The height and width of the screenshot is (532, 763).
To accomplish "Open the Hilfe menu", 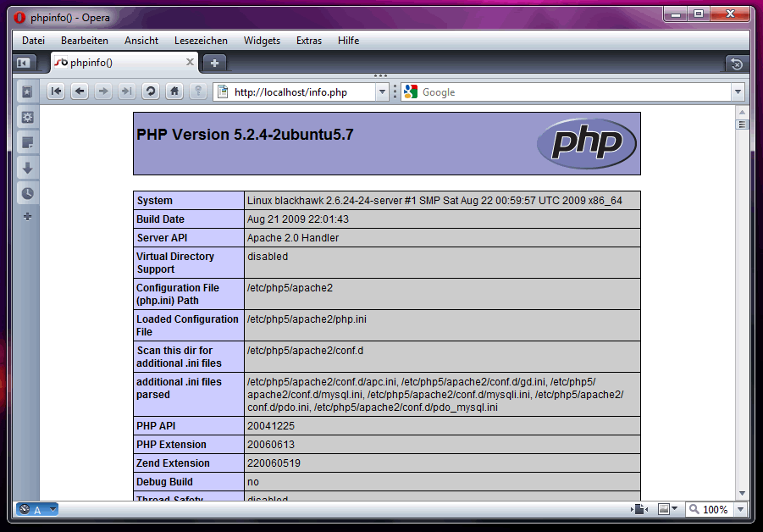I will tap(348, 41).
